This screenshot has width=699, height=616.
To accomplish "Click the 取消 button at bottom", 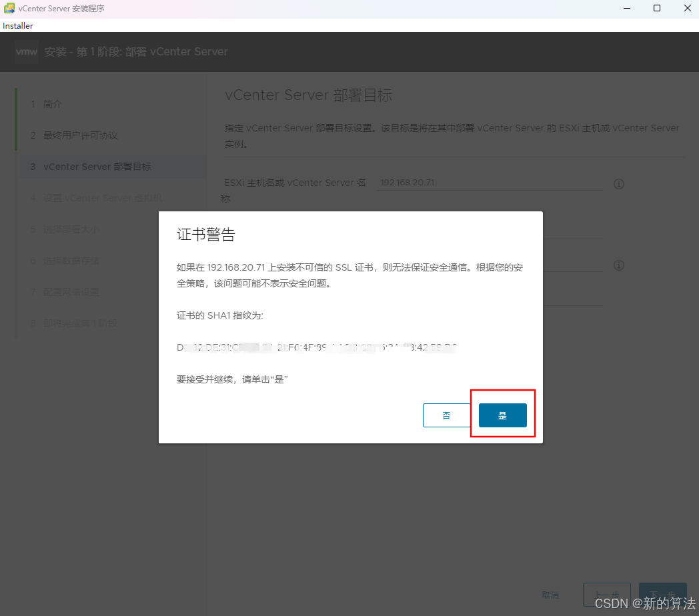I will tap(550, 595).
